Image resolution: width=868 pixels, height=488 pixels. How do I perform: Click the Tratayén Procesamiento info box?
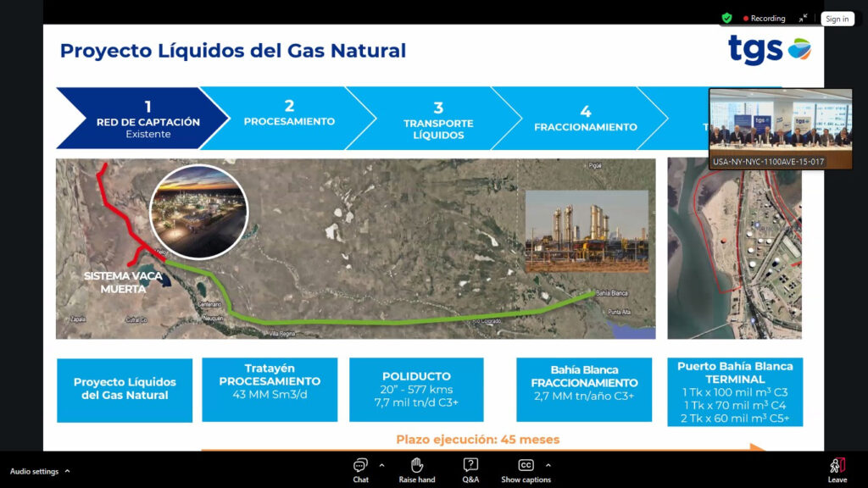click(x=270, y=389)
